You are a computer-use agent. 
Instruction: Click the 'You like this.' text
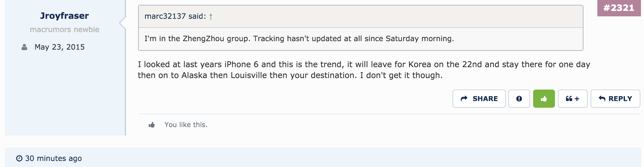tap(186, 125)
